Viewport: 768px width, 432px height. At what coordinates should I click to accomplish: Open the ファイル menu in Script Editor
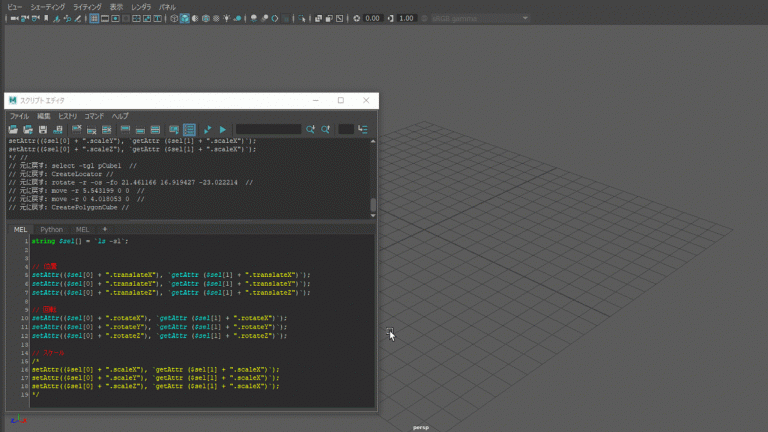pos(19,116)
